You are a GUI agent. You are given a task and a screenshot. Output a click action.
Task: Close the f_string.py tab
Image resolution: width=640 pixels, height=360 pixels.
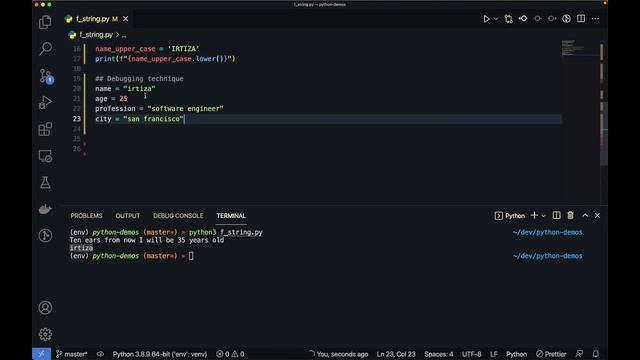pyautogui.click(x=126, y=19)
